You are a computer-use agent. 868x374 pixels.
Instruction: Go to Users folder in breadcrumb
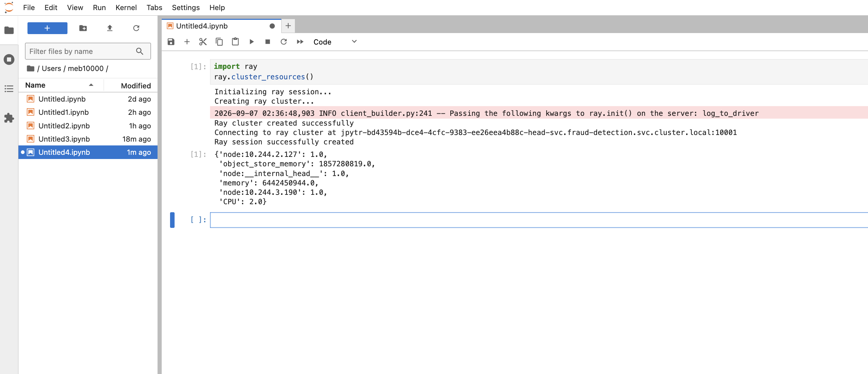51,69
